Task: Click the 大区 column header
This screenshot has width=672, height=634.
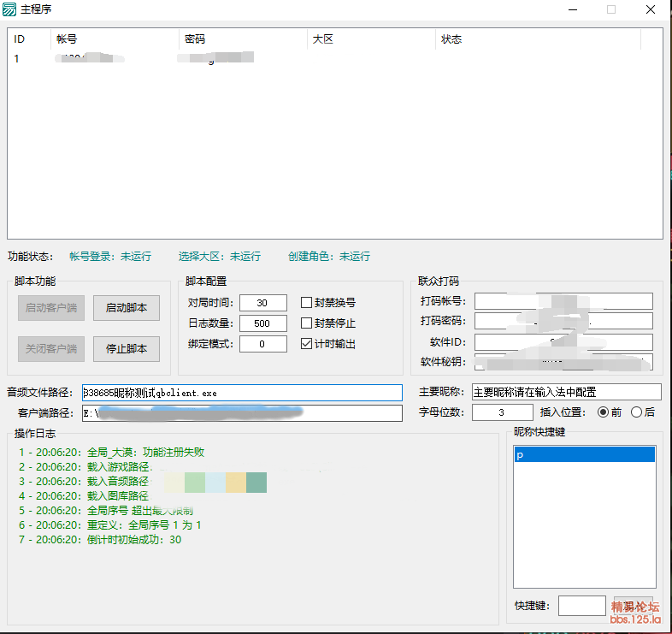Action: click(x=371, y=39)
